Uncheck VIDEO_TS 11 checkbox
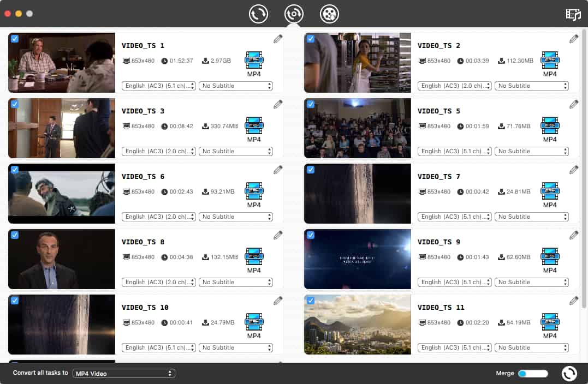Screen dimensions: 588x384 click(x=311, y=301)
